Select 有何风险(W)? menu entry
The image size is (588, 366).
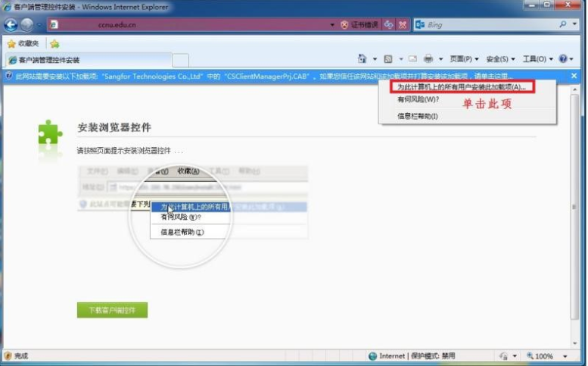point(418,99)
